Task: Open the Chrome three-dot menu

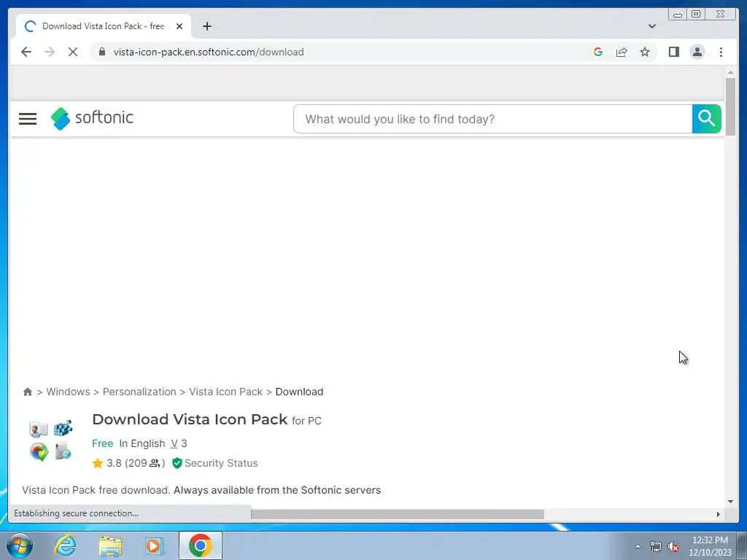Action: coord(721,52)
